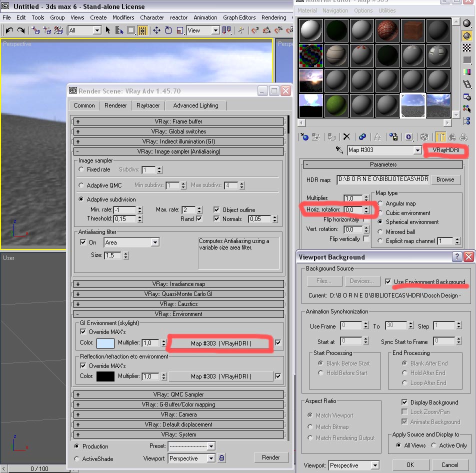Undo the last action in the main toolbar
This screenshot has height=473, width=476.
point(9,30)
